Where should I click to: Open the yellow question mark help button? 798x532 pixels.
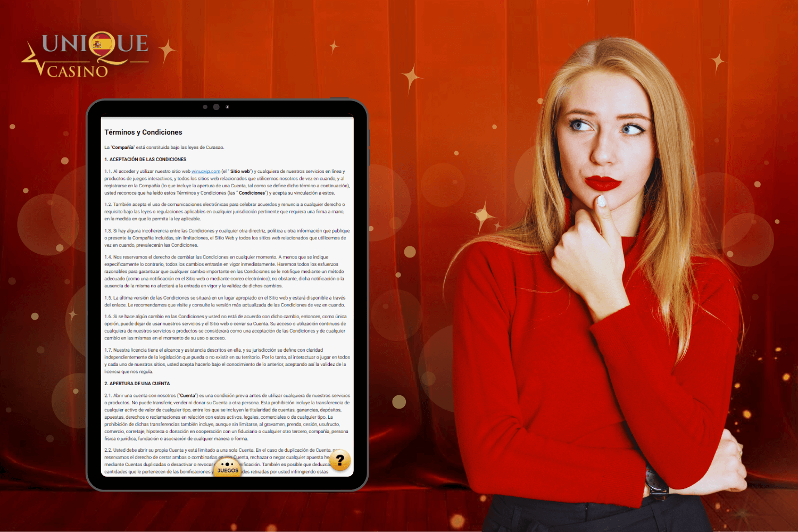(x=340, y=461)
